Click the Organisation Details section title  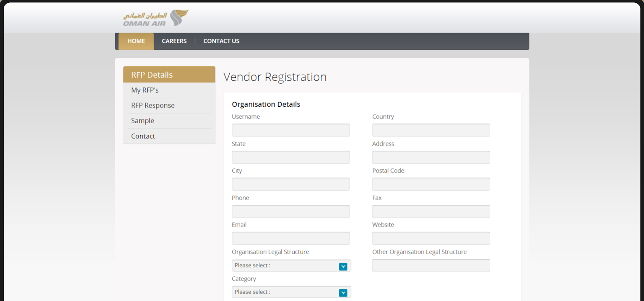point(266,104)
